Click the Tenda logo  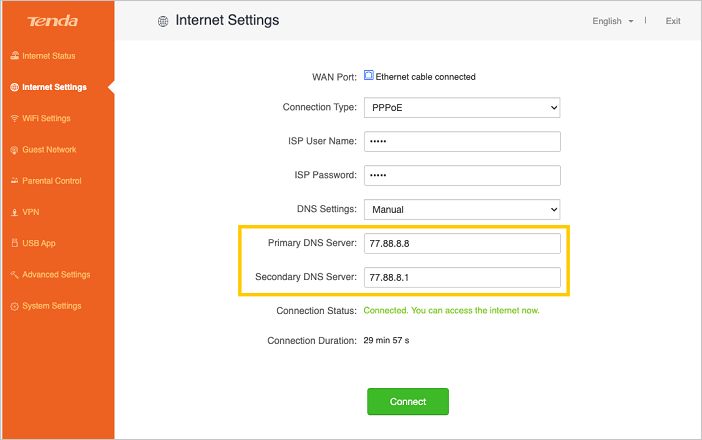click(x=48, y=21)
